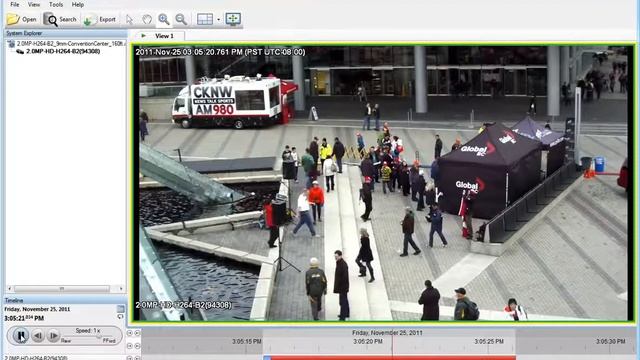
Task: Select the ConventionCenter archive tree node
Action: tap(71, 43)
